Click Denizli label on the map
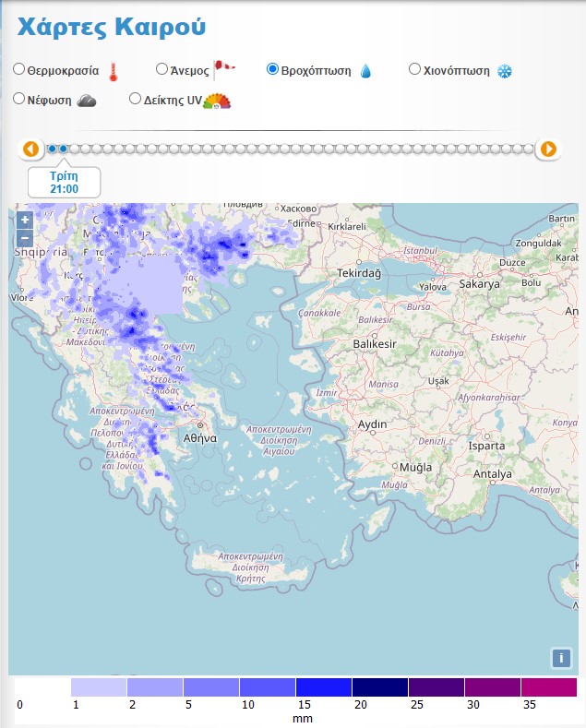 click(x=432, y=441)
